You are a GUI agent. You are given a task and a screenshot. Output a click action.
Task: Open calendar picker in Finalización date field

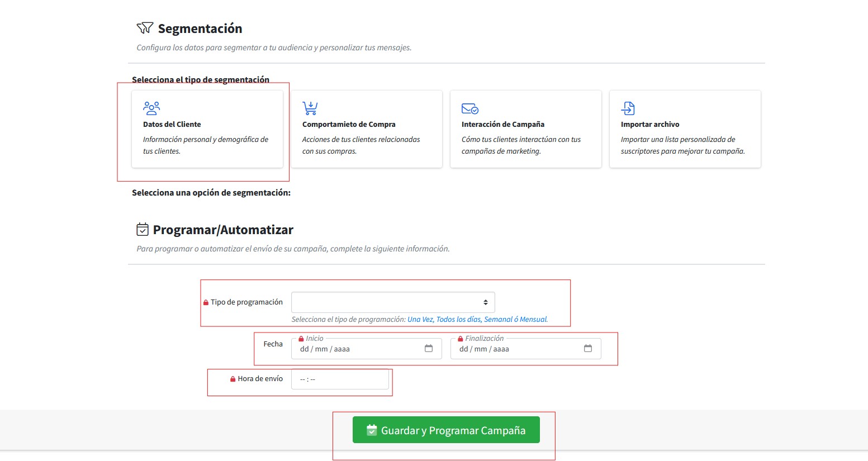click(x=588, y=349)
